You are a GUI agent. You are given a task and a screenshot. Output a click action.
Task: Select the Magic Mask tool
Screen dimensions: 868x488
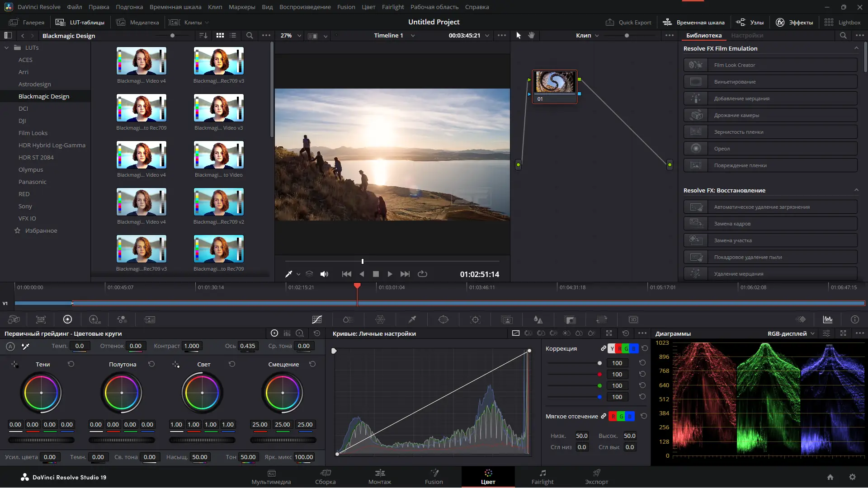click(x=506, y=319)
